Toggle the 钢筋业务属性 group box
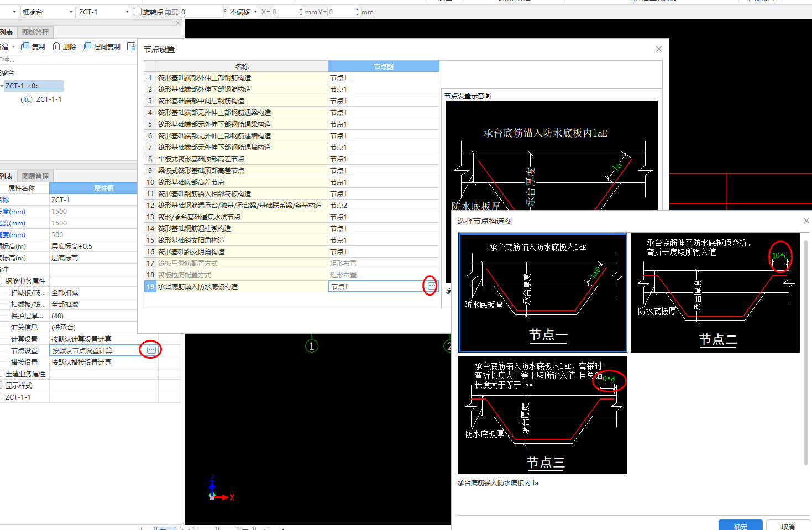 (x=1, y=281)
